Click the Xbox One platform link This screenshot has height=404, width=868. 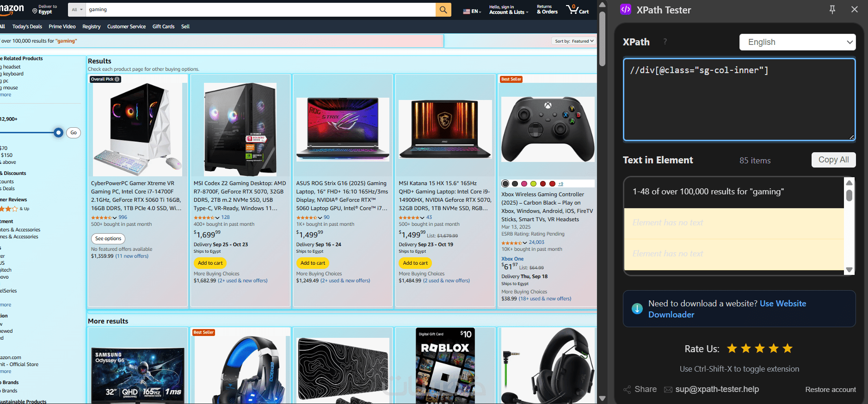[512, 259]
